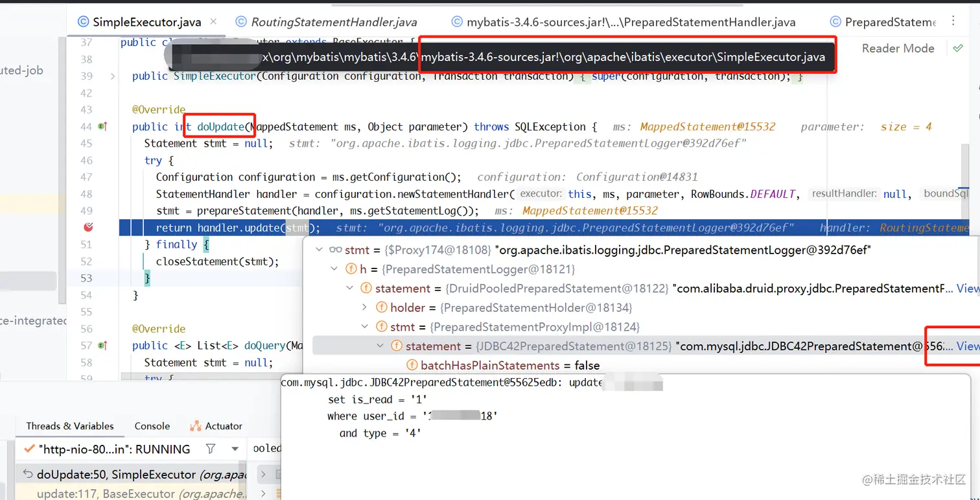Click the inline value MappedStatement@15532 on line 44

708,126
